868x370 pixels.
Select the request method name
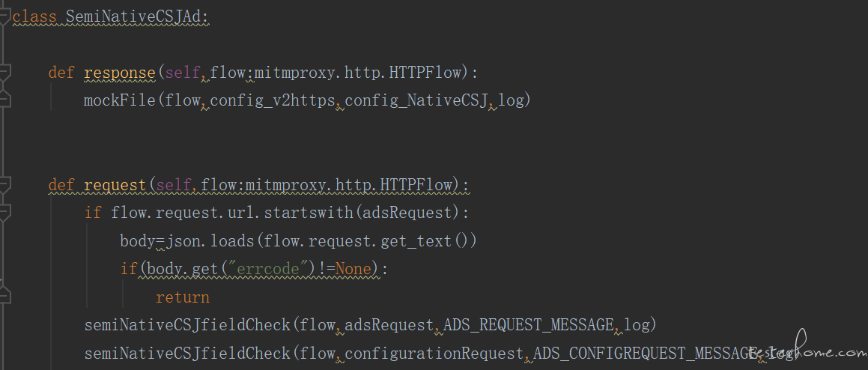point(115,185)
